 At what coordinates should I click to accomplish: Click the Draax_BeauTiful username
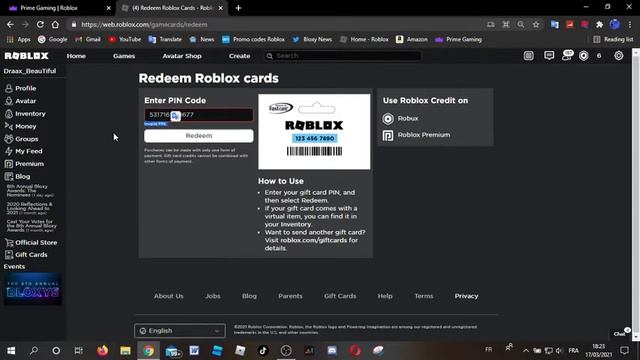tap(30, 71)
